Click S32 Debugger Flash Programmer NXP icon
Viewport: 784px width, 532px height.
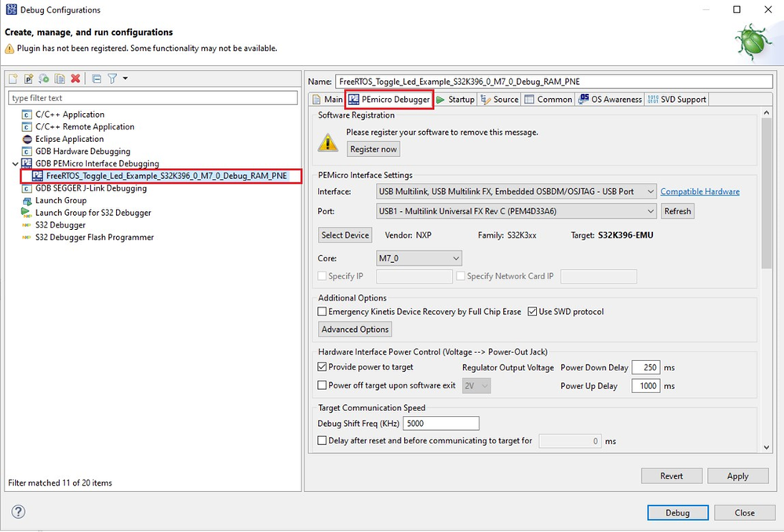[x=27, y=238]
